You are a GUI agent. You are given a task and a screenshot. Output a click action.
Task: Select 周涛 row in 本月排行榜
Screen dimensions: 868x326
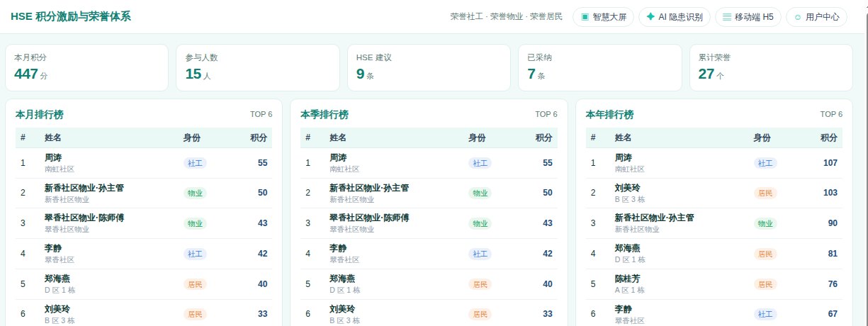point(144,163)
